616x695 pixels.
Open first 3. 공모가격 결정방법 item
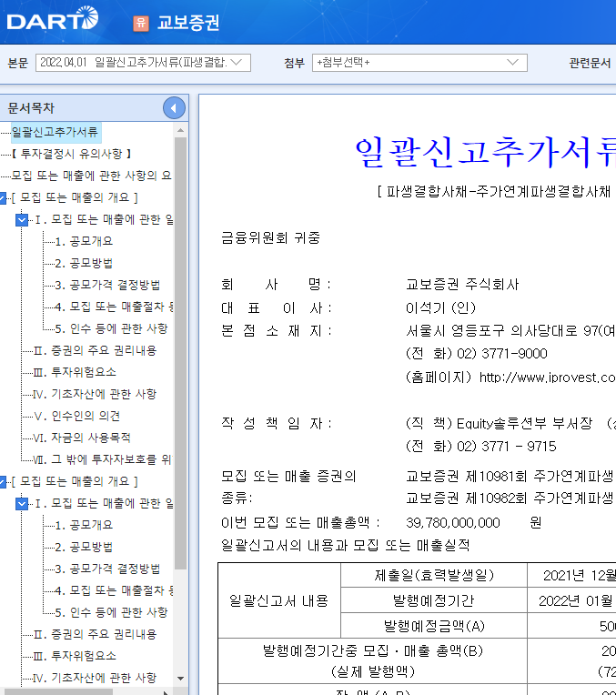[107, 285]
